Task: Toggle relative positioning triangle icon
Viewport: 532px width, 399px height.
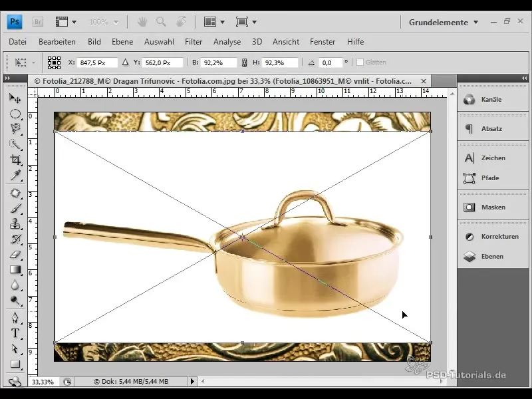Action: tap(125, 63)
